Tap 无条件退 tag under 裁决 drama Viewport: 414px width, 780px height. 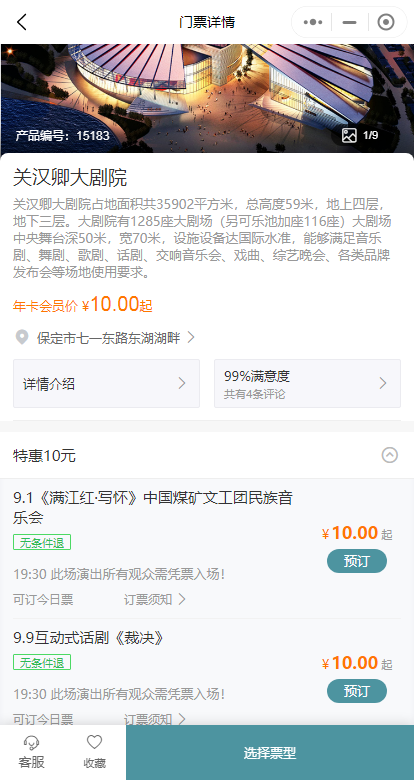tap(42, 663)
